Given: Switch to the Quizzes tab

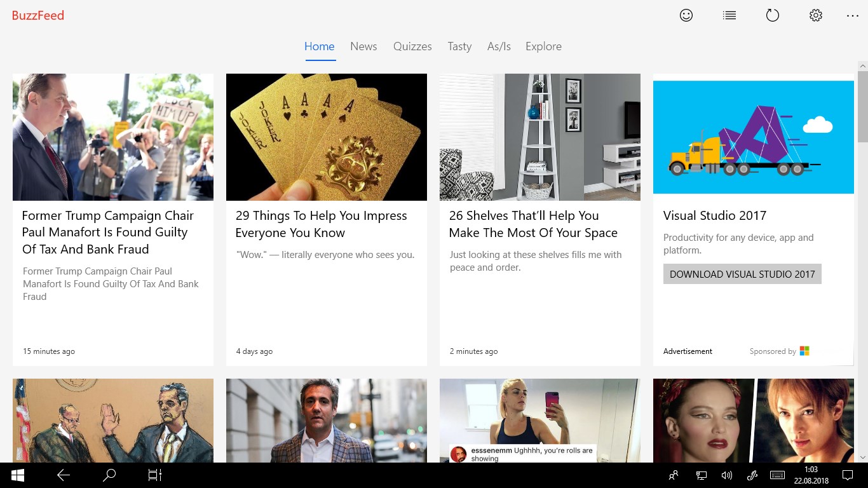Looking at the screenshot, I should click(412, 46).
